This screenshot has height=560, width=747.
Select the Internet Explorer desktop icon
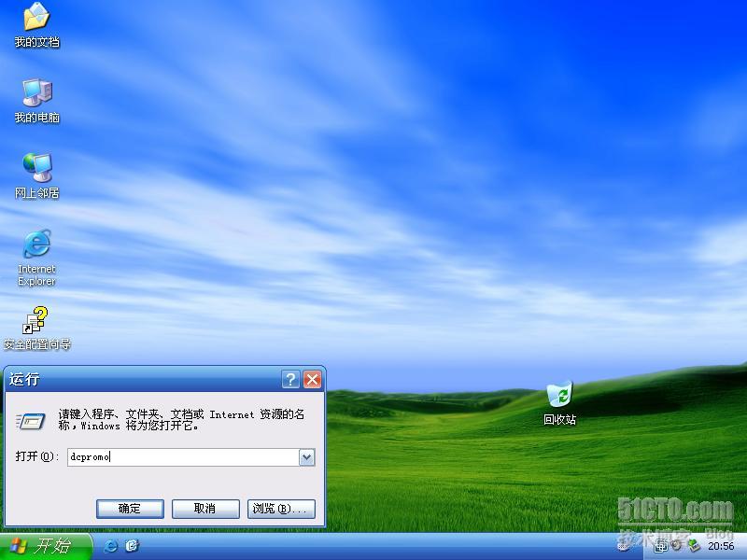36,258
